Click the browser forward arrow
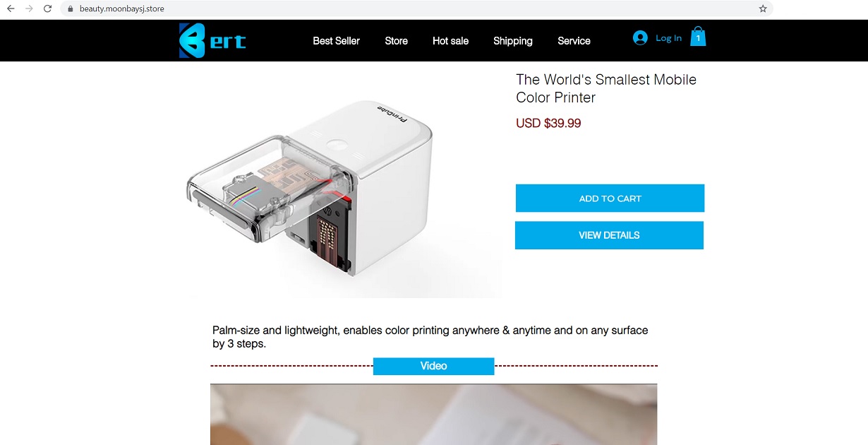This screenshot has width=868, height=445. [x=29, y=8]
